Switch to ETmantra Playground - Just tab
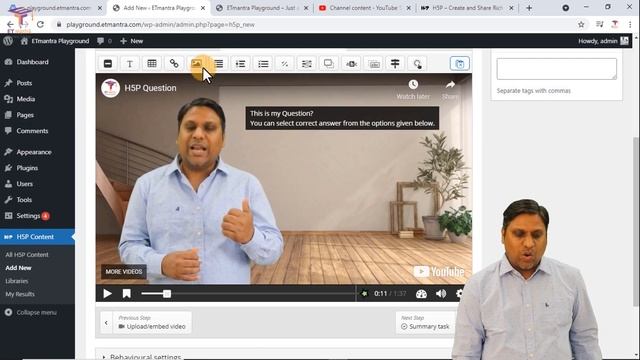This screenshot has width=640, height=360. [x=261, y=8]
